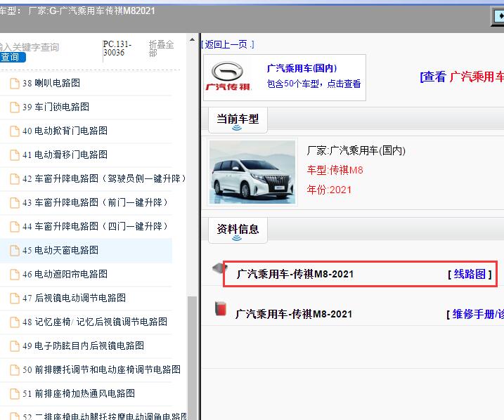This screenshot has height=420, width=504.
Task: Click the PC.131-30036 label
Action: 117,48
